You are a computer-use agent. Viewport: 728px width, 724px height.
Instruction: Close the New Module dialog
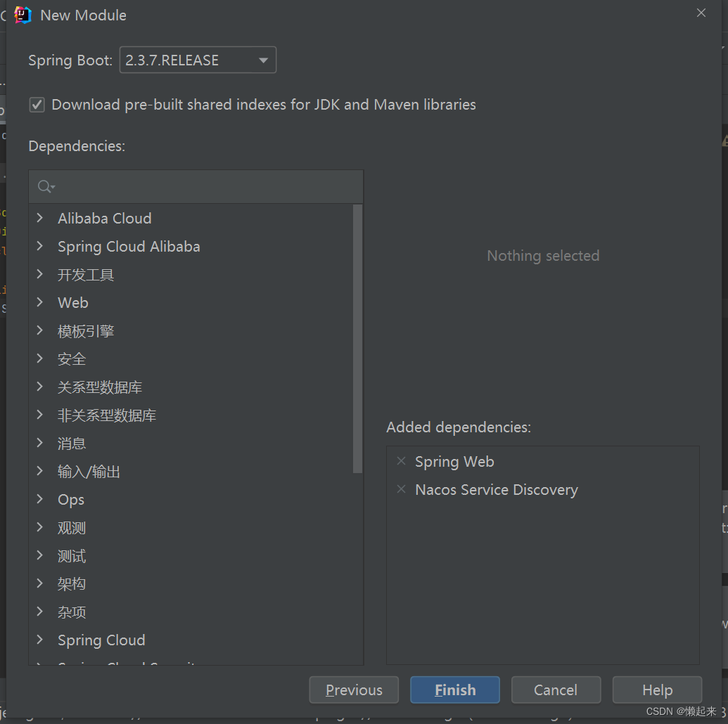(x=701, y=13)
